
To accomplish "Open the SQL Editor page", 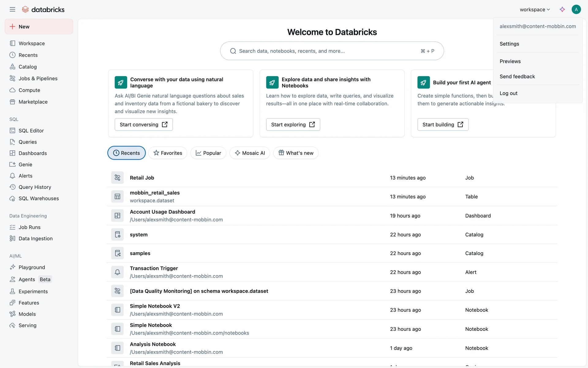I will point(31,131).
